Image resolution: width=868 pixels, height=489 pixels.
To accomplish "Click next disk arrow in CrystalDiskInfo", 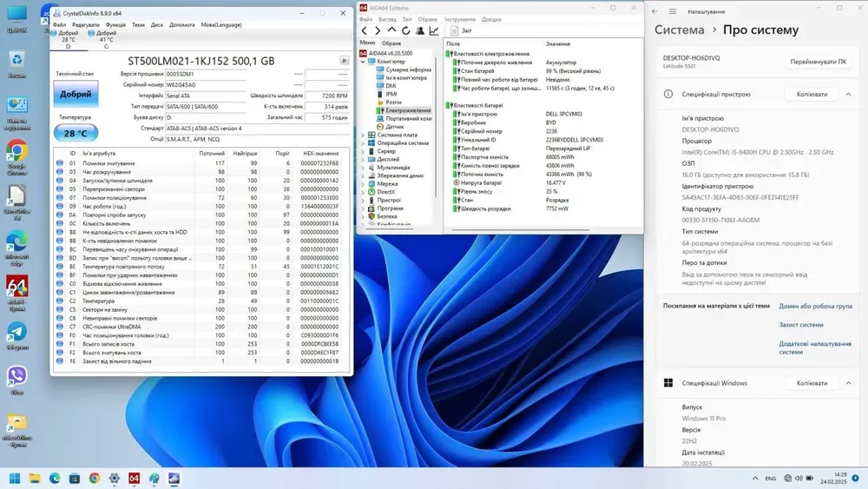I will tap(344, 61).
